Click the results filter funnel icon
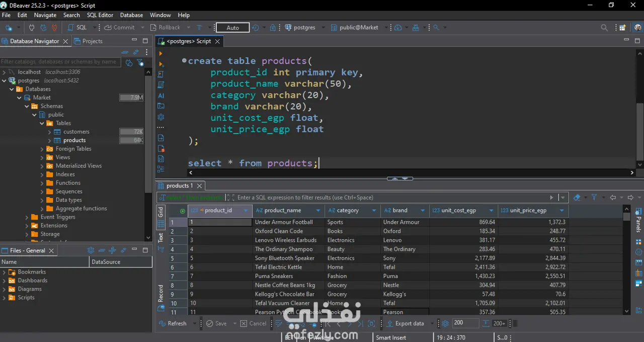 tap(594, 197)
